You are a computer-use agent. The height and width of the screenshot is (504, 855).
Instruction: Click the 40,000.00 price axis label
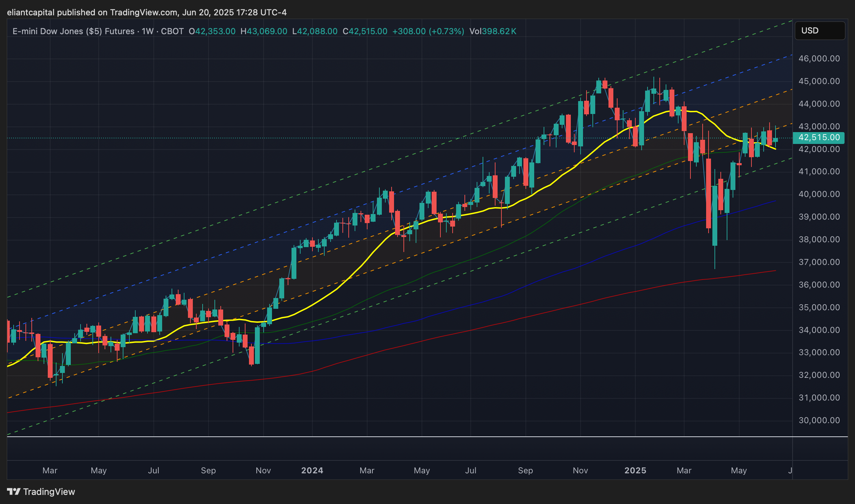pos(819,194)
